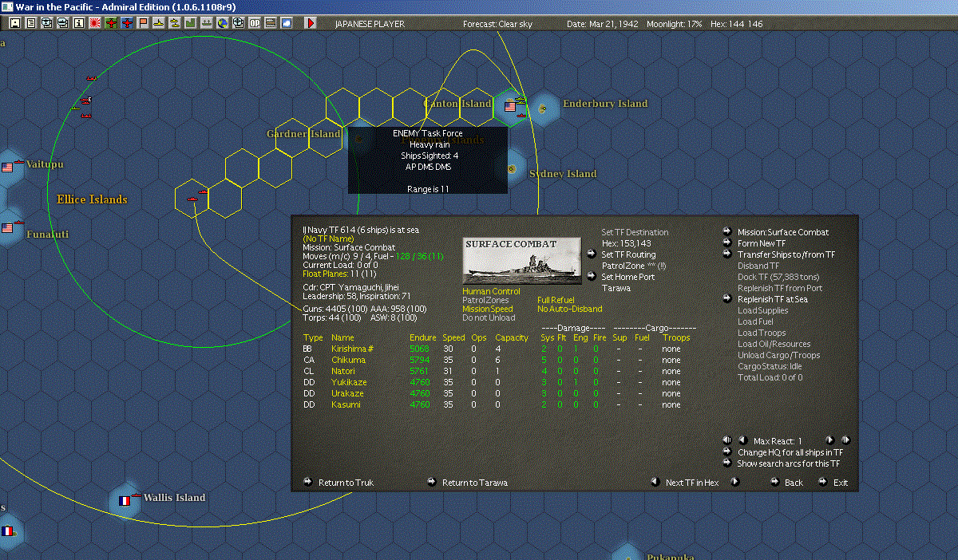Toggle Patrol Zones setting

(485, 301)
